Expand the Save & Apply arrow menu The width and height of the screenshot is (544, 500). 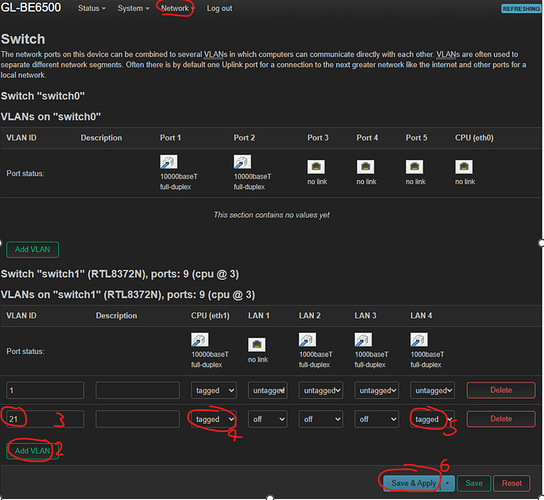448,483
